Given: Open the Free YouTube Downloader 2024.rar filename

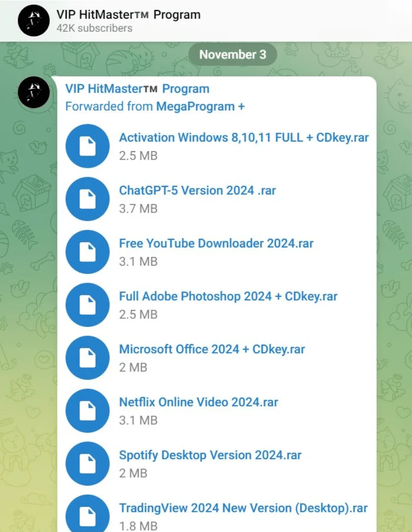Looking at the screenshot, I should tap(217, 243).
